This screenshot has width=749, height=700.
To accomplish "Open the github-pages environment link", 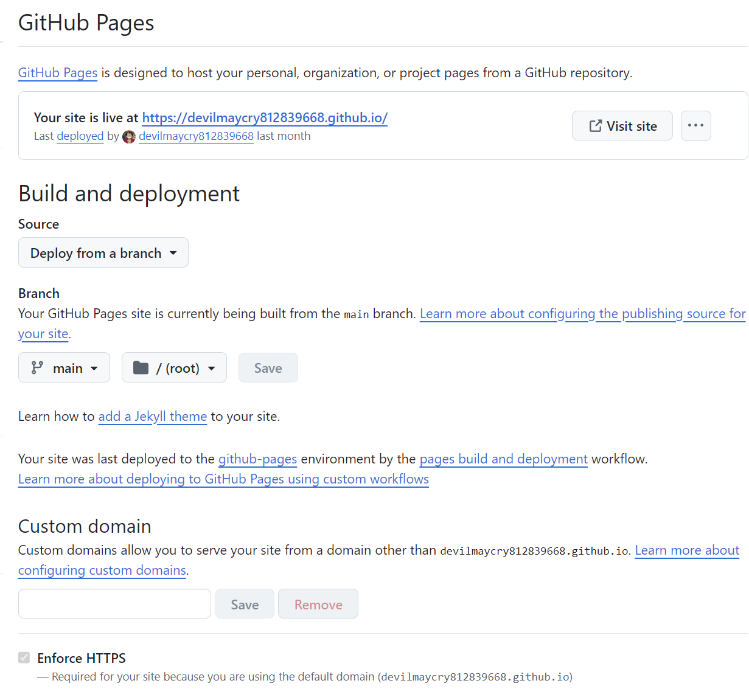I will click(257, 459).
